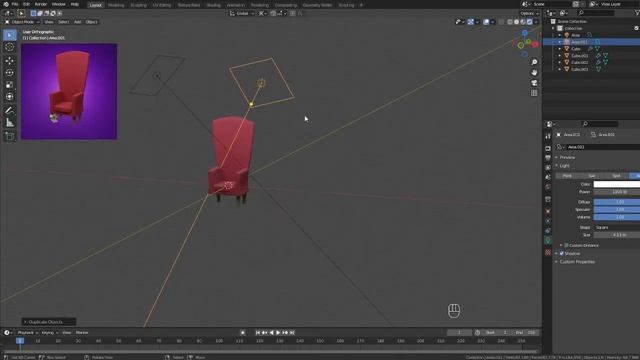The width and height of the screenshot is (640, 360).
Task: Select the Annotate tool
Action: coord(9,110)
